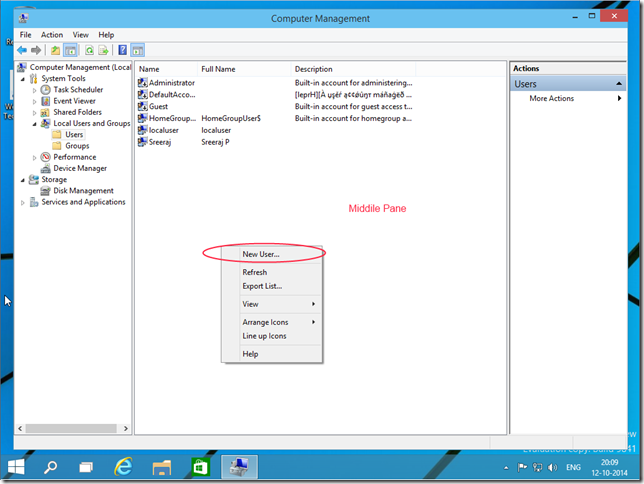Open the Windows Store taskbar icon
This screenshot has height=484, width=644.
pyautogui.click(x=200, y=468)
